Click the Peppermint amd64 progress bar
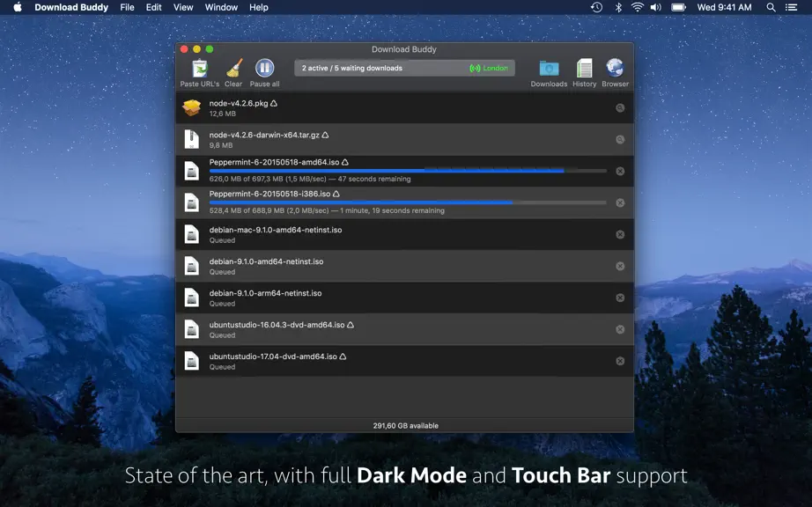Viewport: 812px width, 507px height. pyautogui.click(x=408, y=170)
